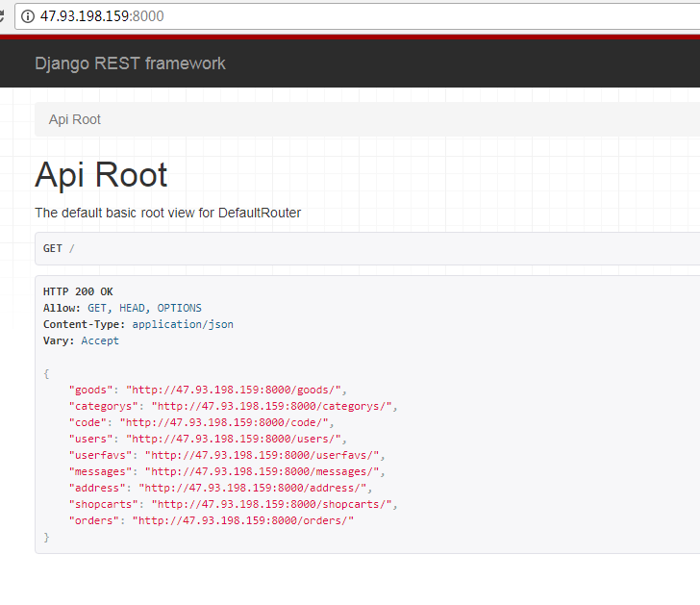This screenshot has width=700, height=605.
Task: Open the code endpoint URL
Action: coord(224,422)
